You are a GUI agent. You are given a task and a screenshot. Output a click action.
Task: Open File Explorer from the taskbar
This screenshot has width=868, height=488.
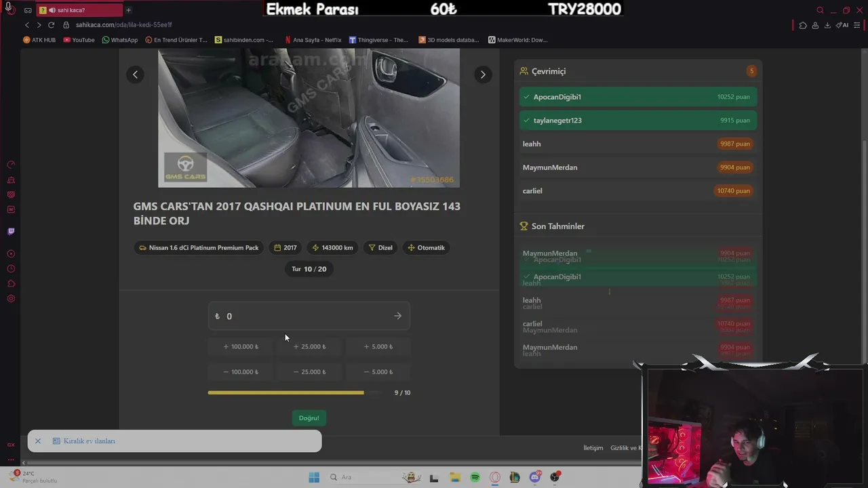tap(454, 477)
